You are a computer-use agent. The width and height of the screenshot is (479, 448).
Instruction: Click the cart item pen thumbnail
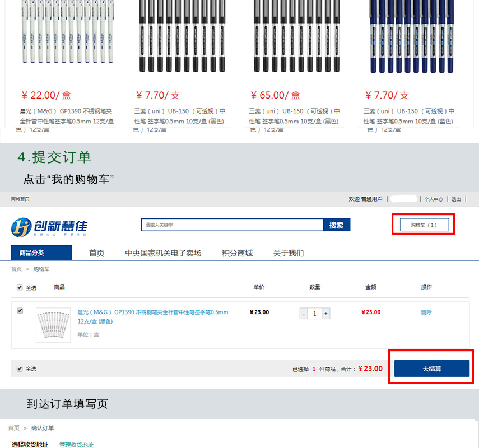coord(53,325)
